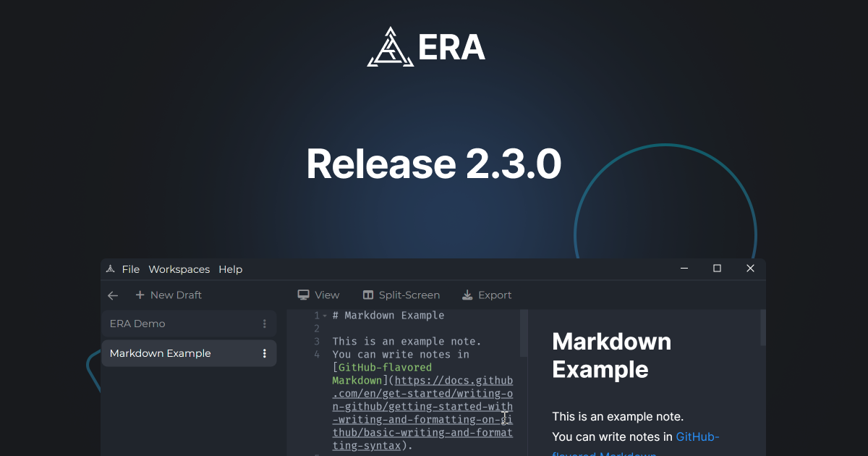Navigate back using the arrow icon
This screenshot has width=868, height=456.
pyautogui.click(x=113, y=295)
